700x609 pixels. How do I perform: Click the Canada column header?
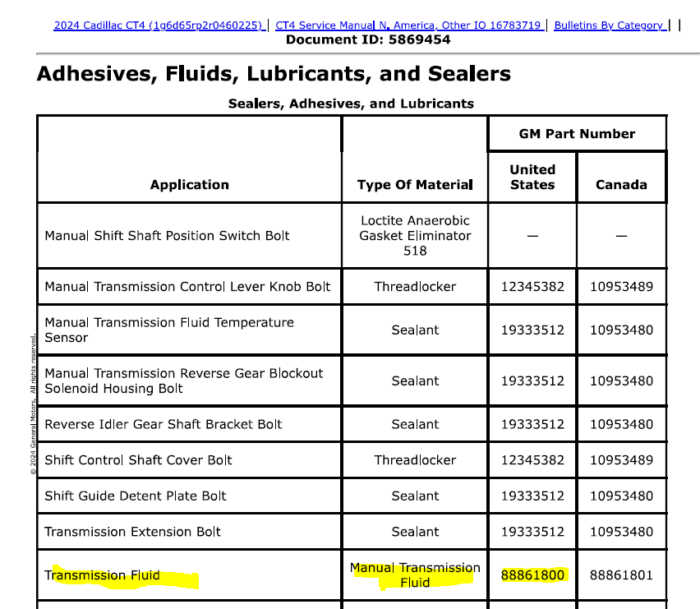click(x=621, y=185)
